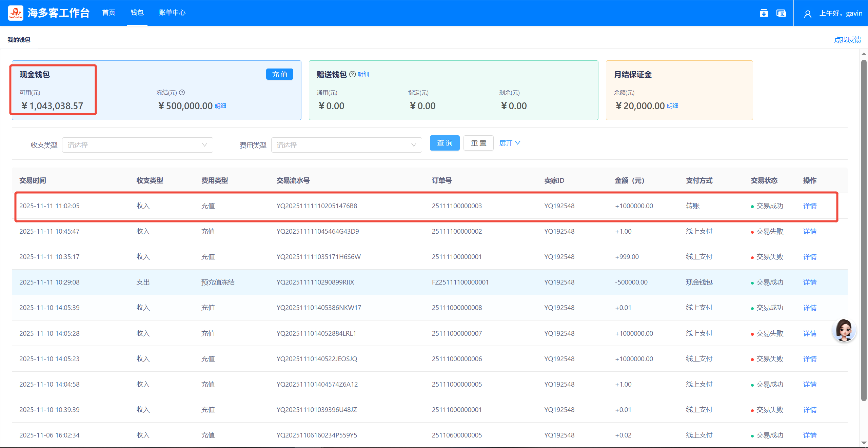This screenshot has height=448, width=868.
Task: Open the 收支类型 dropdown
Action: tap(137, 145)
